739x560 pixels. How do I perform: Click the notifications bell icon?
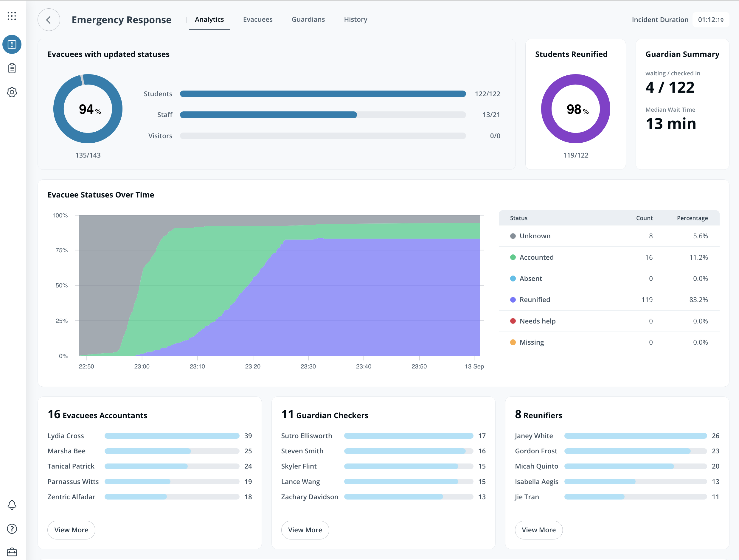12,505
